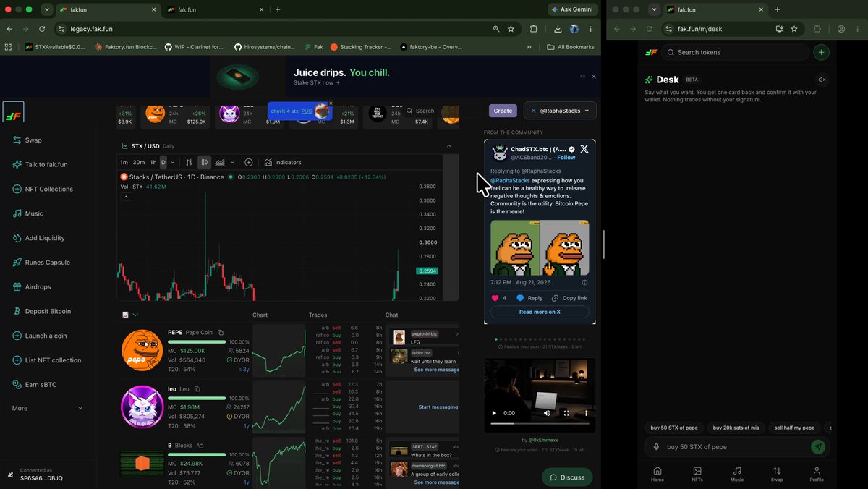Image resolution: width=868 pixels, height=489 pixels.
Task: Select the 1h chart timeframe
Action: (153, 163)
